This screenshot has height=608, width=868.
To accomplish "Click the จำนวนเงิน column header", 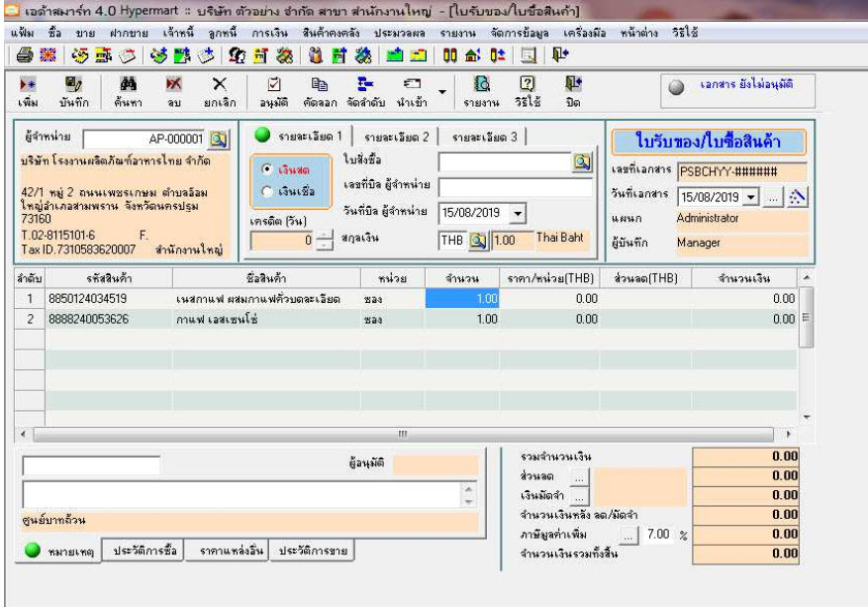I will [x=744, y=278].
